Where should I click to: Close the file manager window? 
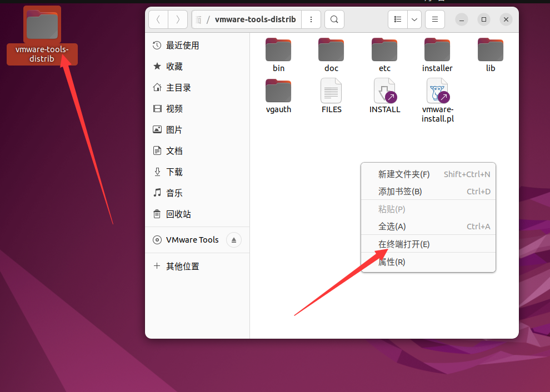click(506, 19)
